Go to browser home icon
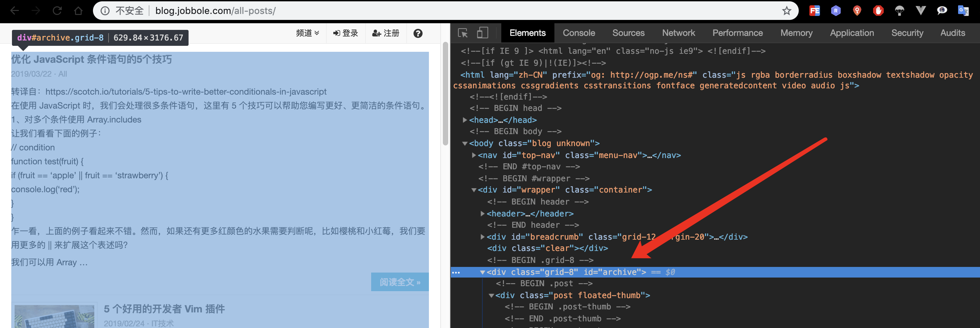980x328 pixels. tap(78, 11)
